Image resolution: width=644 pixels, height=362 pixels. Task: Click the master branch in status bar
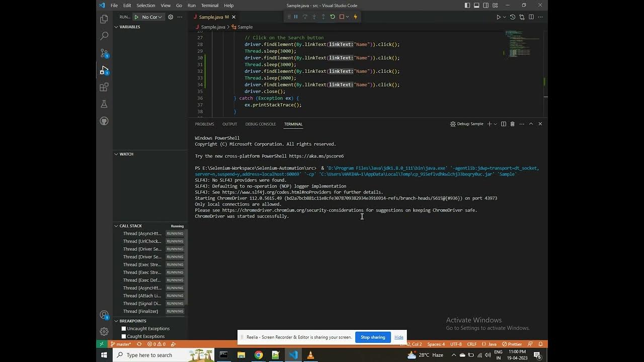pyautogui.click(x=120, y=344)
